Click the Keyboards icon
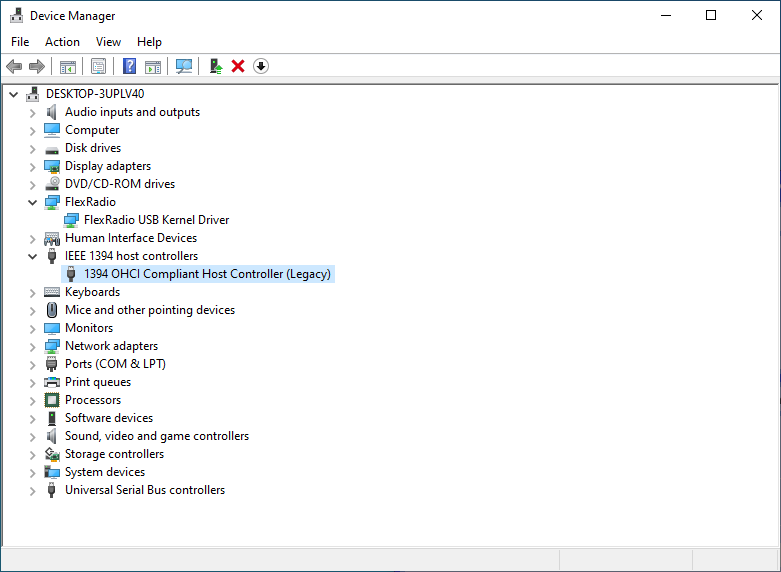 pyautogui.click(x=52, y=292)
